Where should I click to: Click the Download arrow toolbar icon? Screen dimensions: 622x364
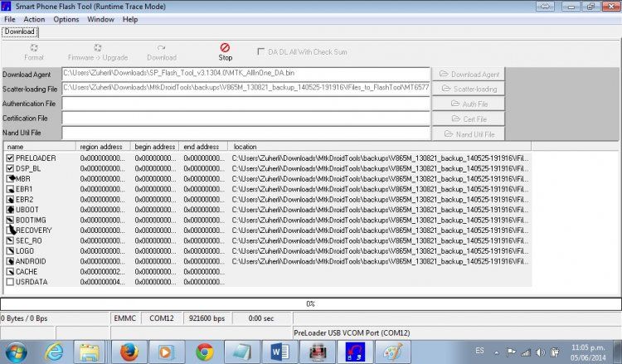click(x=161, y=48)
